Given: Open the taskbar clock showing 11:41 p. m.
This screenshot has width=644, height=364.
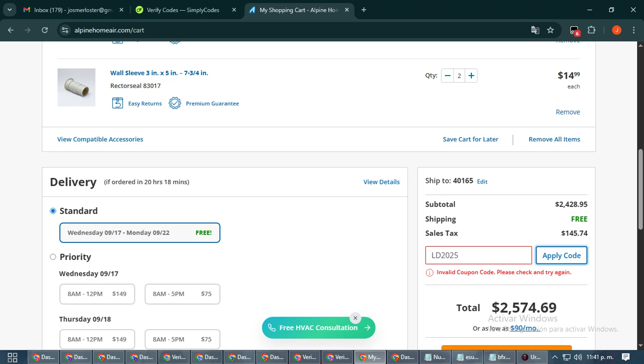Looking at the screenshot, I should (x=600, y=357).
